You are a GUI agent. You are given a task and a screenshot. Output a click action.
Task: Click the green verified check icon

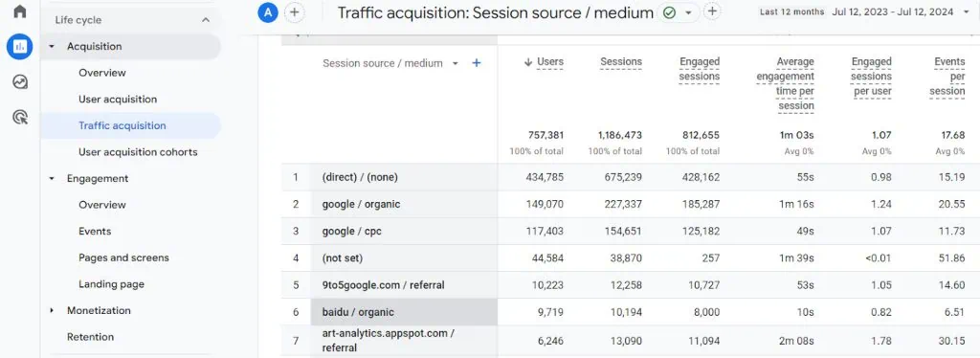(669, 12)
